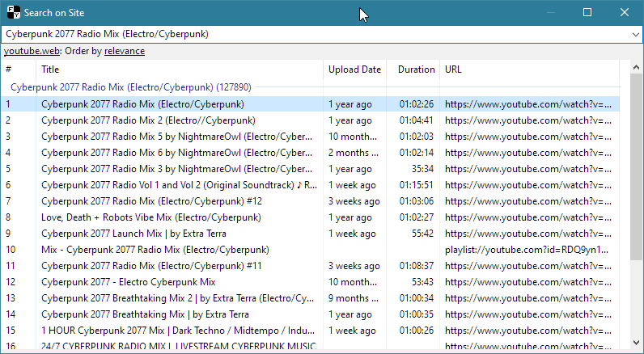Open the search query dropdown arrow
Viewport: 644px width, 354px height.
pos(634,35)
